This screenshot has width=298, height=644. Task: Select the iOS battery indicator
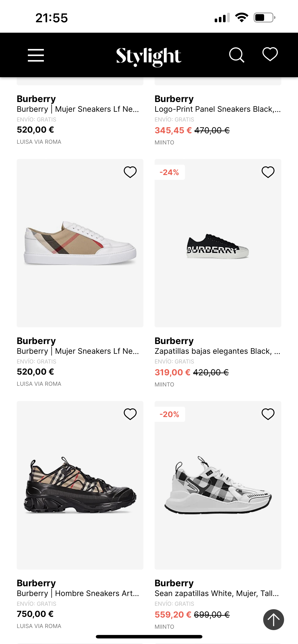264,17
